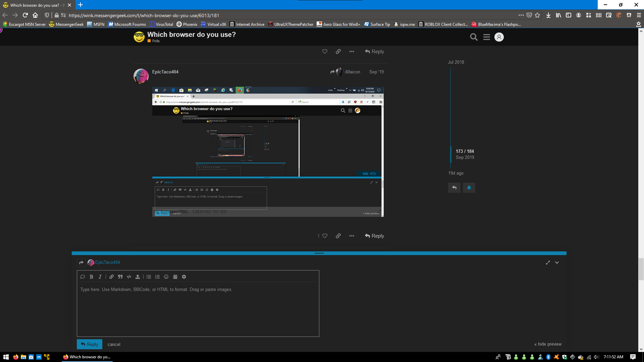Click the reply arrow button under the timeline
This screenshot has width=644, height=362.
(x=454, y=188)
